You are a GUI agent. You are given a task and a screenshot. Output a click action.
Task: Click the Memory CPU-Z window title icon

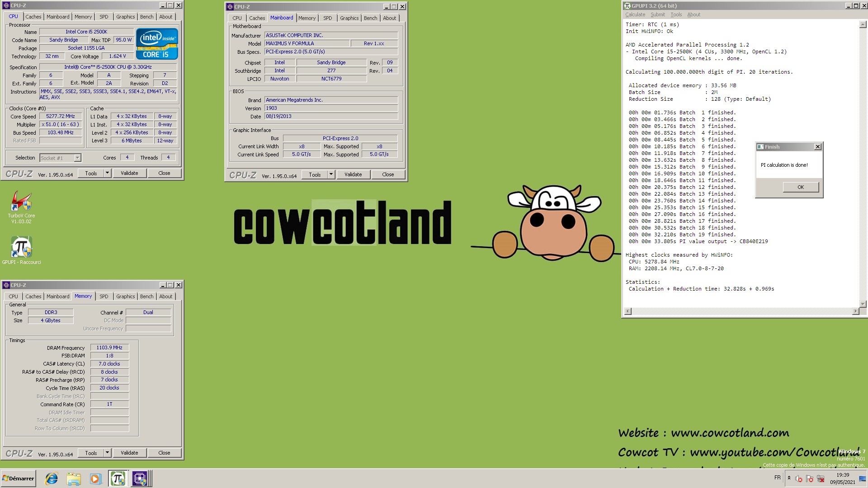pos(6,285)
